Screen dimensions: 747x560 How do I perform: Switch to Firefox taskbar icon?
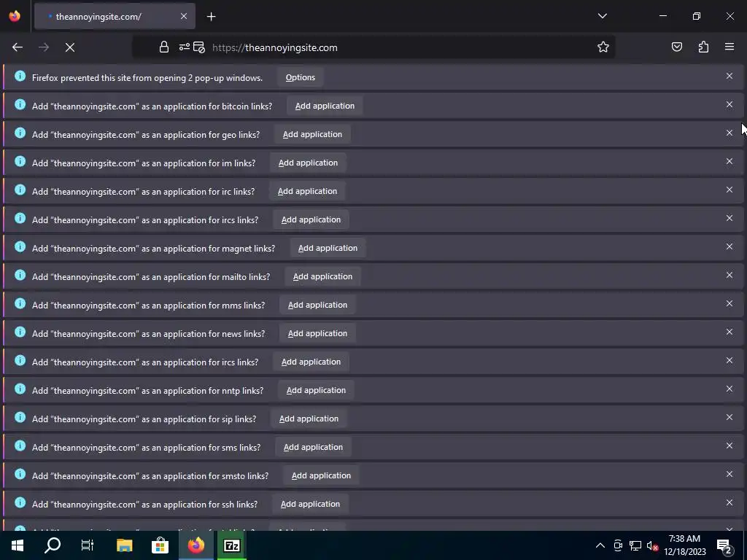click(196, 545)
